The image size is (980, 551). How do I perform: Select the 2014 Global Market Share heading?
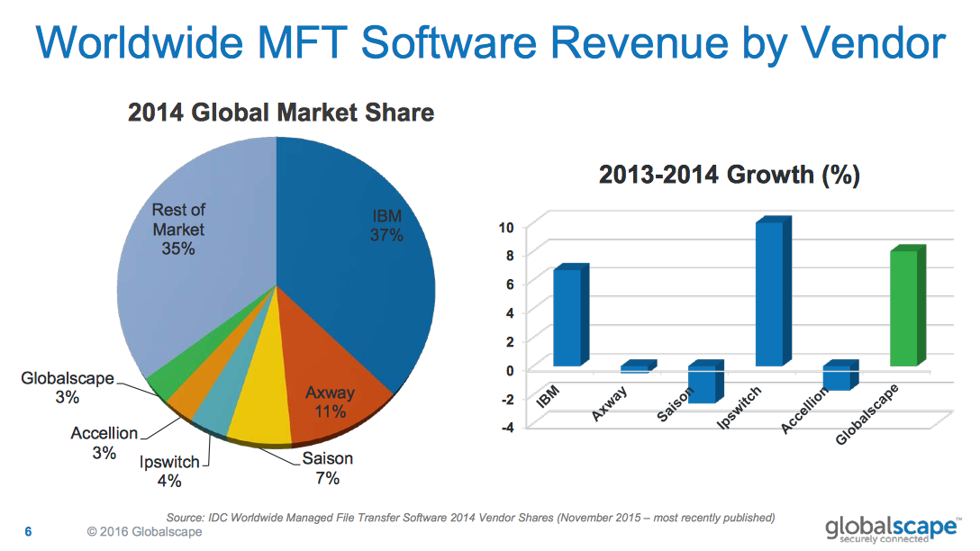pyautogui.click(x=281, y=113)
